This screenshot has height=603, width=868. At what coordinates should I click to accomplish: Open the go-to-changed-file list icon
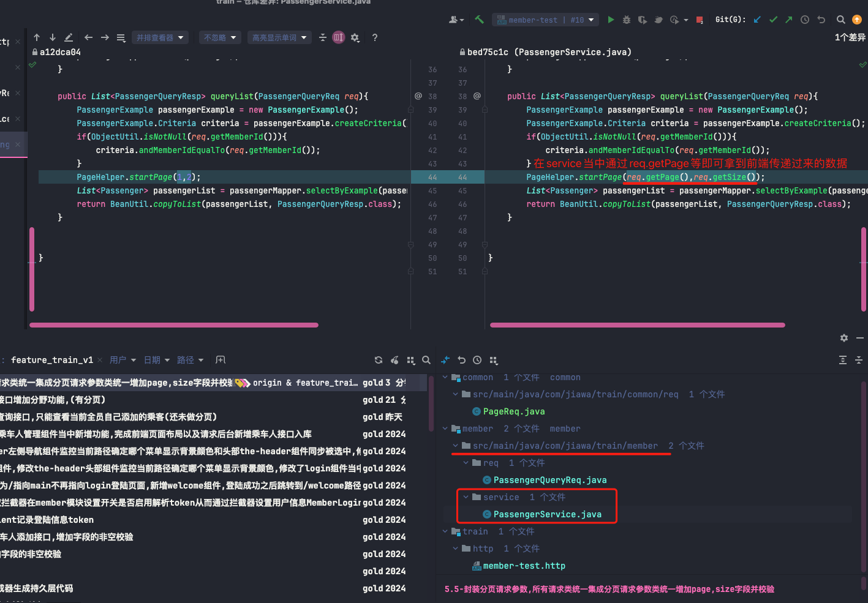point(121,37)
